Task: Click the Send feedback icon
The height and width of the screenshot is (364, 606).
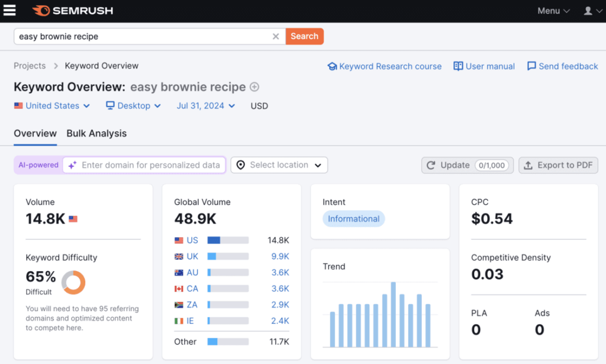Action: (532, 66)
